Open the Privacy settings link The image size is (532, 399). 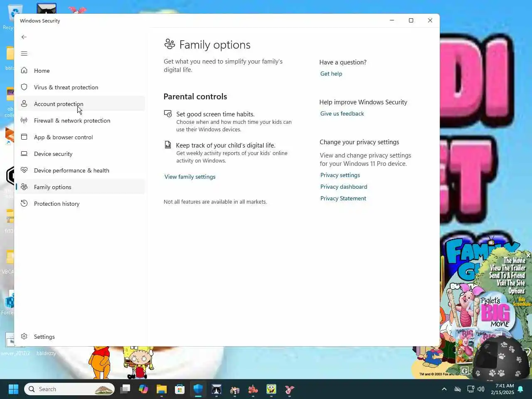tap(340, 175)
